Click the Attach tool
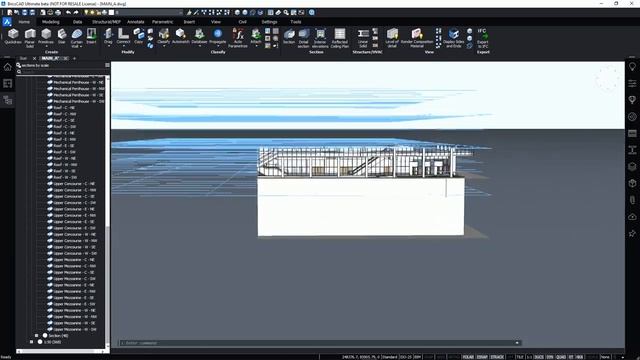640x360 pixels. pyautogui.click(x=256, y=36)
